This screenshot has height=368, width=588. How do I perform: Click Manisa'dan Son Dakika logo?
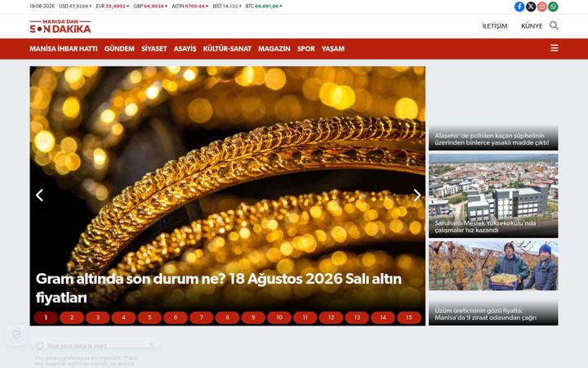coord(60,26)
